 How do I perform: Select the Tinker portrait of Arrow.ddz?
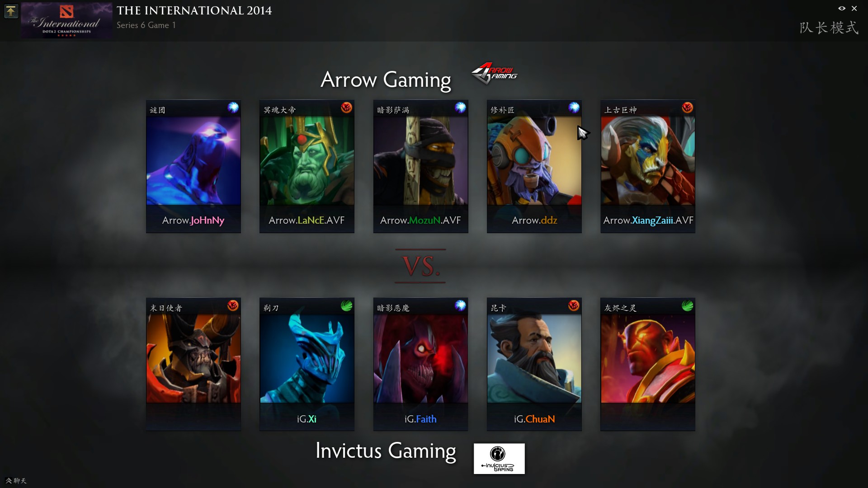[534, 161]
